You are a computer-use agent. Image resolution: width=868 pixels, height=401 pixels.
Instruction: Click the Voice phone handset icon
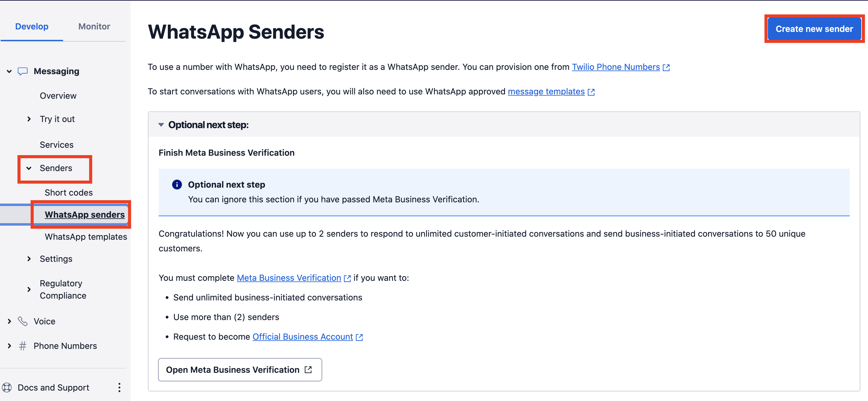[23, 321]
